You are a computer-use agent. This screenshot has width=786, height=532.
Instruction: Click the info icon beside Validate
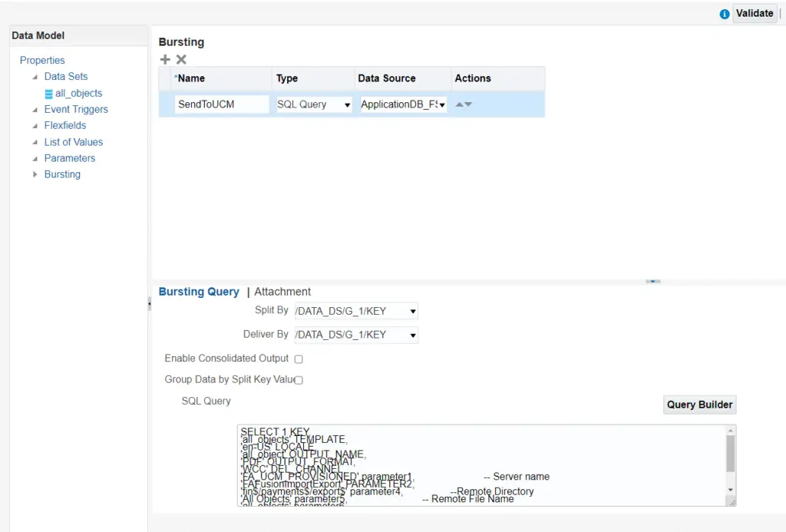tap(725, 14)
